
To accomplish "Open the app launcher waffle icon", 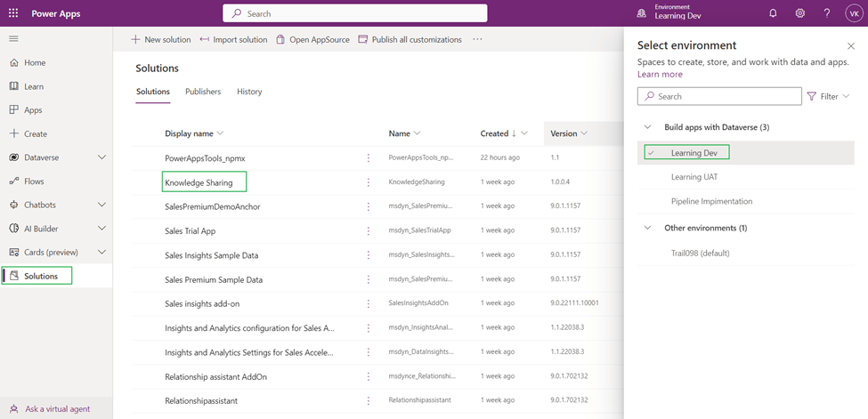I will click(x=13, y=13).
